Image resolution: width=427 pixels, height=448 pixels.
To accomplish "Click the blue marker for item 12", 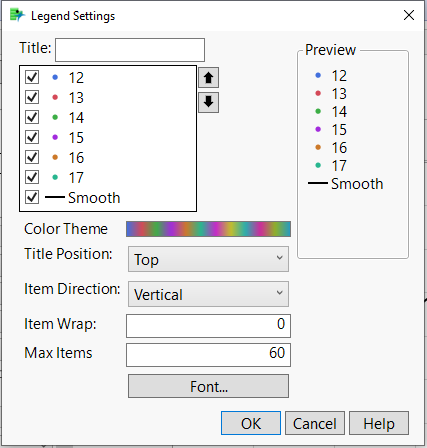I will point(55,78).
